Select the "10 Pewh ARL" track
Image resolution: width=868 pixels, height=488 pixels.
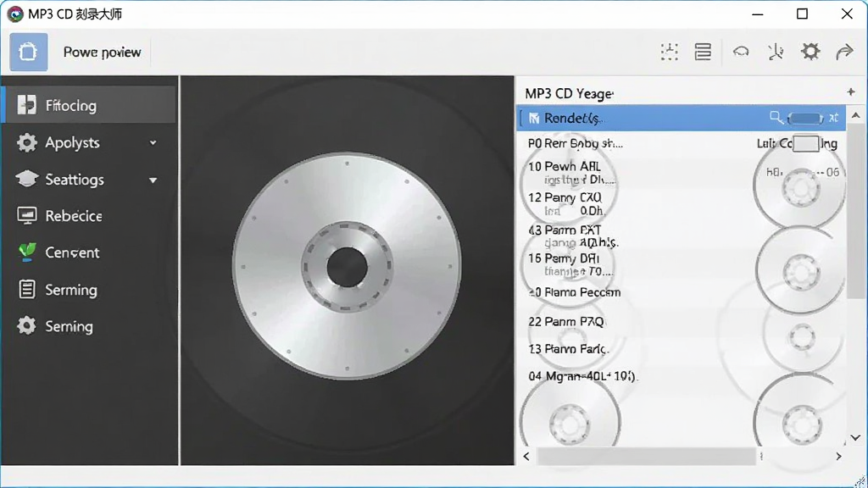pyautogui.click(x=564, y=166)
